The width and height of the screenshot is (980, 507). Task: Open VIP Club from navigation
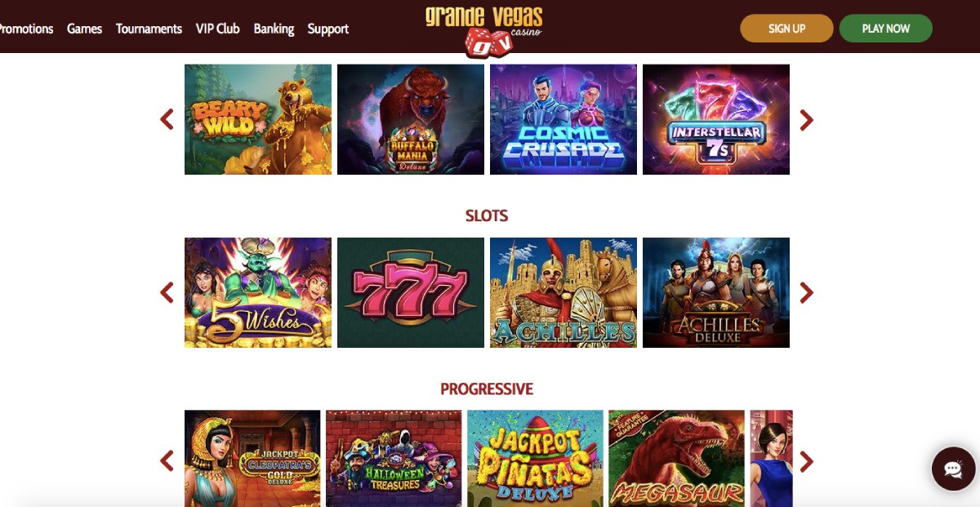217,29
